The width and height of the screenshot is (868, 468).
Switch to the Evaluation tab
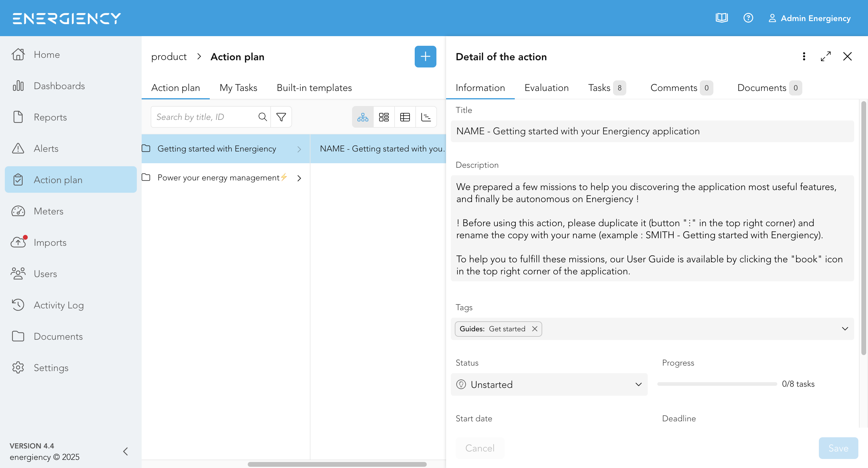(x=546, y=88)
